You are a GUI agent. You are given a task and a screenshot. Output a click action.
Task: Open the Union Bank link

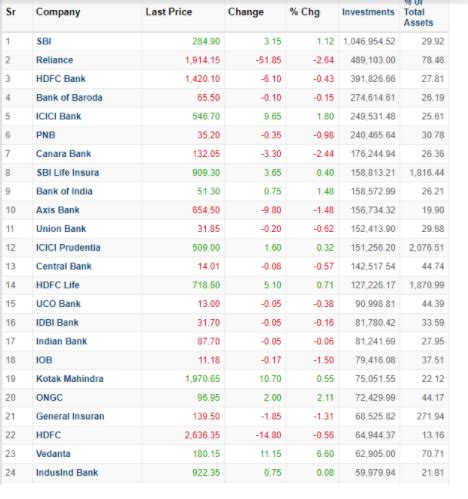[61, 229]
